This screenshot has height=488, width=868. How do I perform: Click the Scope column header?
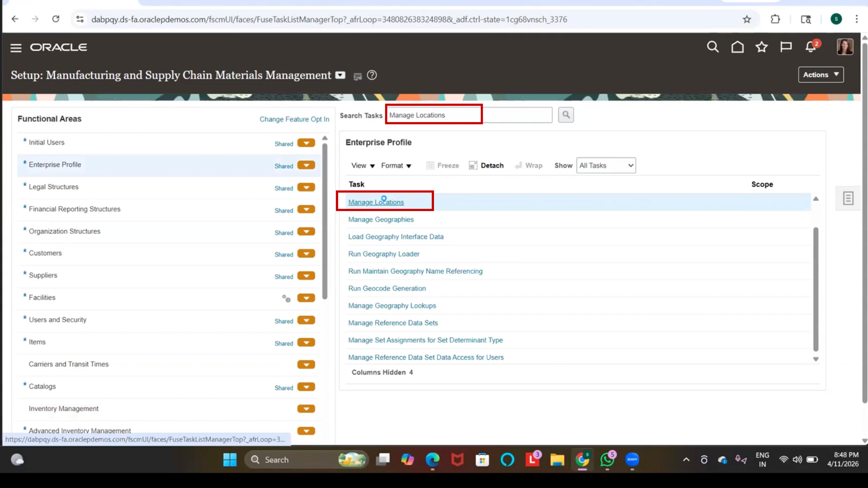[x=762, y=184]
